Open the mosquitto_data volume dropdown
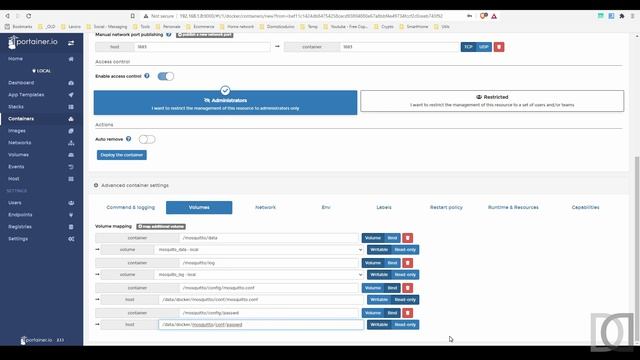 coord(259,250)
